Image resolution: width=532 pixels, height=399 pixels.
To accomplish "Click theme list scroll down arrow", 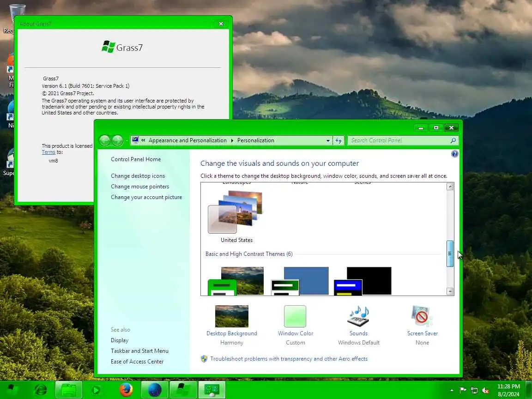I will click(x=450, y=291).
